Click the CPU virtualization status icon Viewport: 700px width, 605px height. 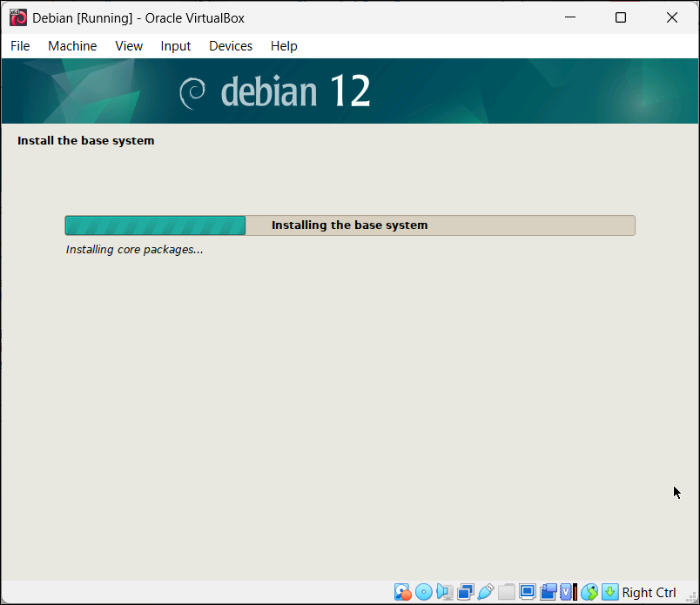tap(569, 593)
